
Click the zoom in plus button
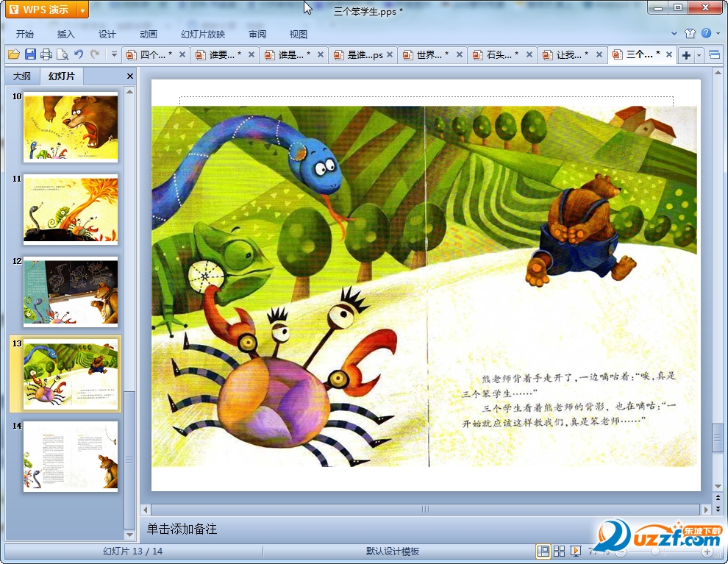click(707, 552)
